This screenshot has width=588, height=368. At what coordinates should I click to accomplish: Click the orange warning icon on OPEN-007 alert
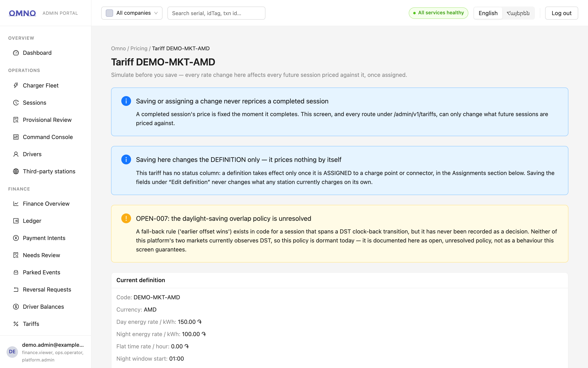[x=126, y=218]
